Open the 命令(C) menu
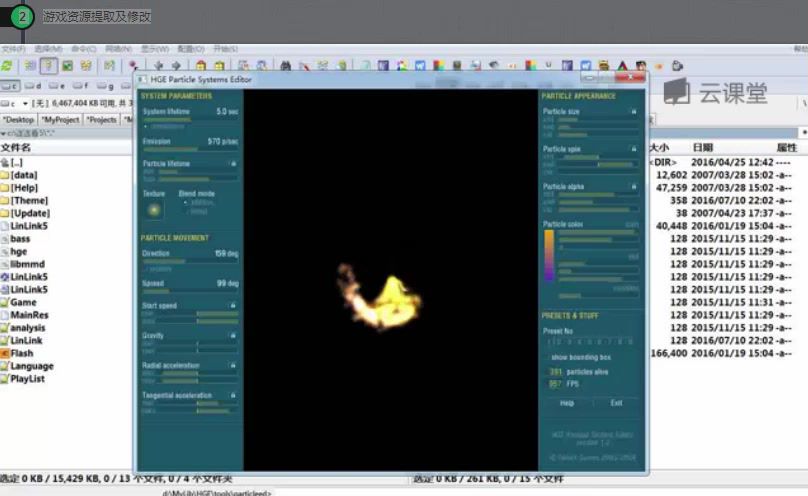808x496 pixels. pyautogui.click(x=83, y=49)
